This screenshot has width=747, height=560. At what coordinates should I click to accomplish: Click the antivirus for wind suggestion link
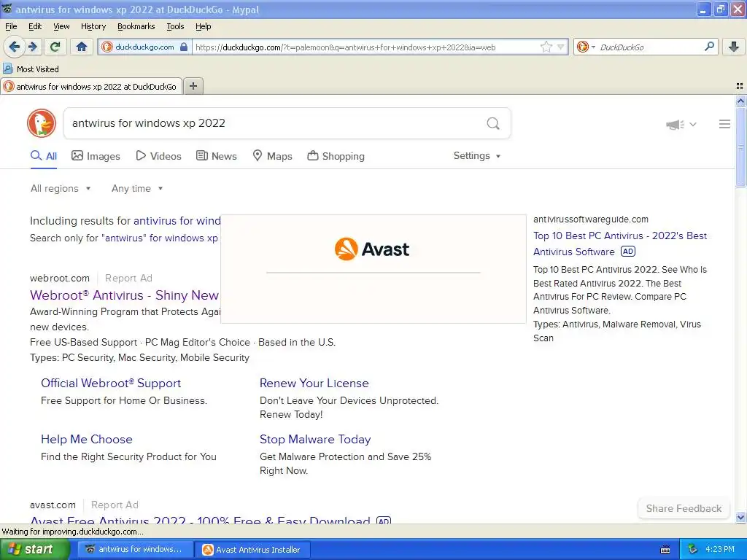(177, 221)
